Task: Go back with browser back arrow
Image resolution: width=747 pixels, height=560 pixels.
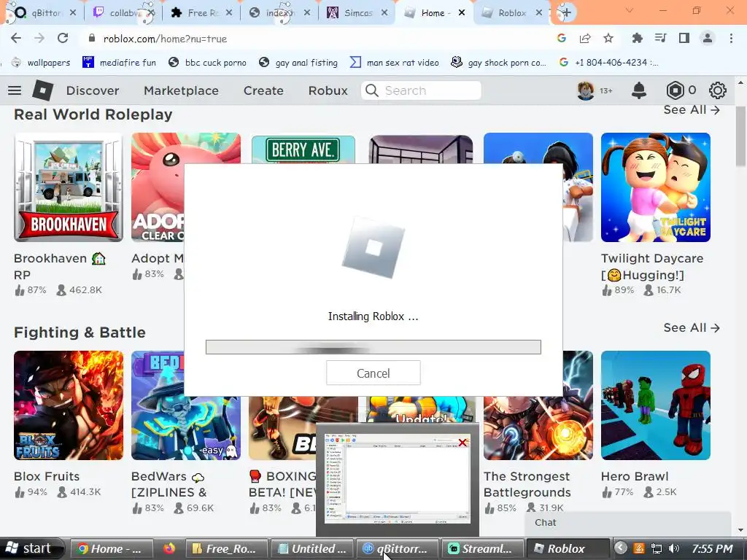Action: (x=16, y=39)
